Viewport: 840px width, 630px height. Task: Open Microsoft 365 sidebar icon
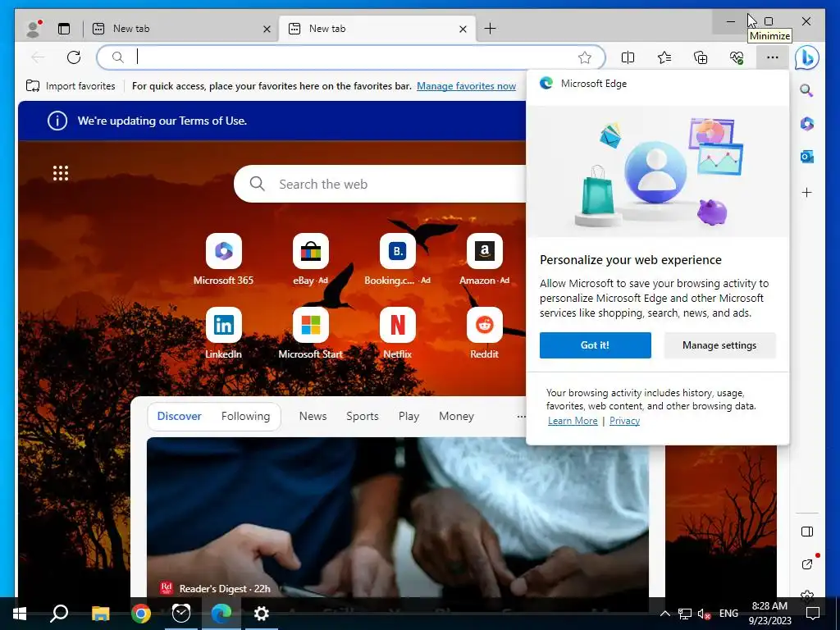coord(807,124)
